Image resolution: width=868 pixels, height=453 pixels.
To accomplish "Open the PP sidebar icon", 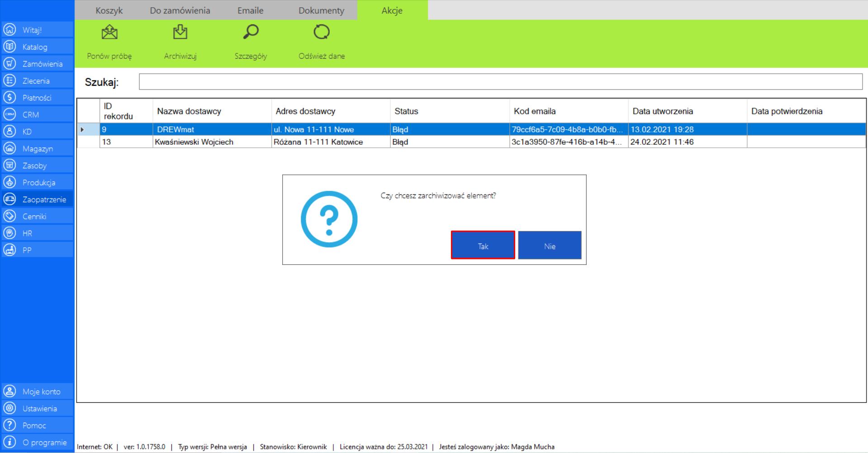I will [x=9, y=250].
